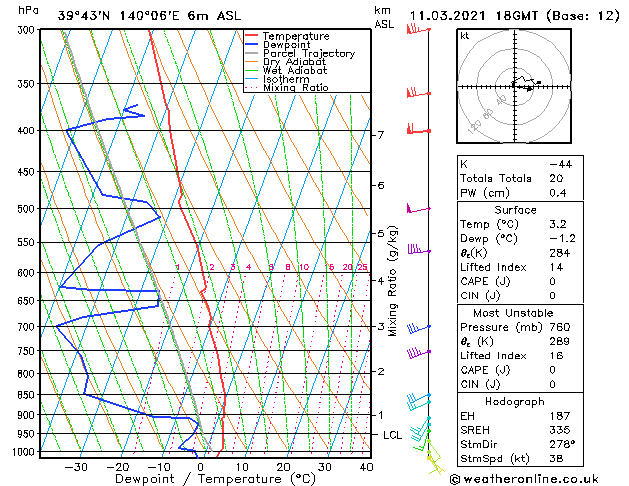Click the hodograph arrow tip marker
This screenshot has width=629, height=486.
pyautogui.click(x=530, y=89)
